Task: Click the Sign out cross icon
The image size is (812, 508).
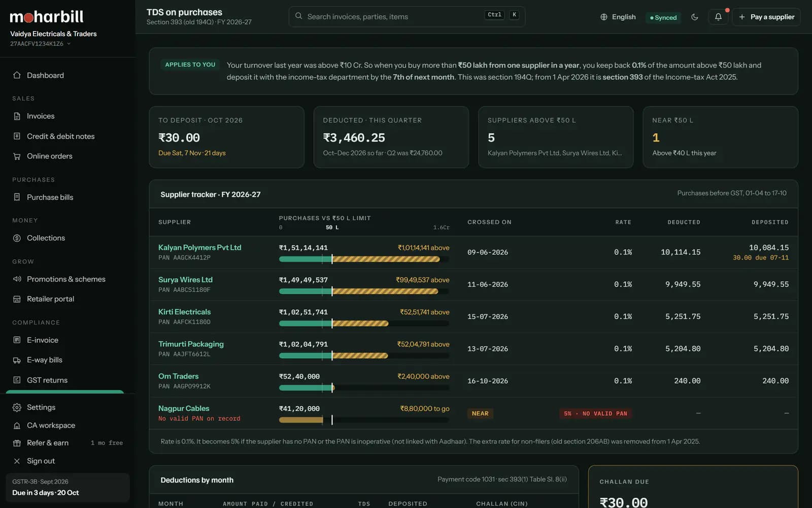Action: 17,461
